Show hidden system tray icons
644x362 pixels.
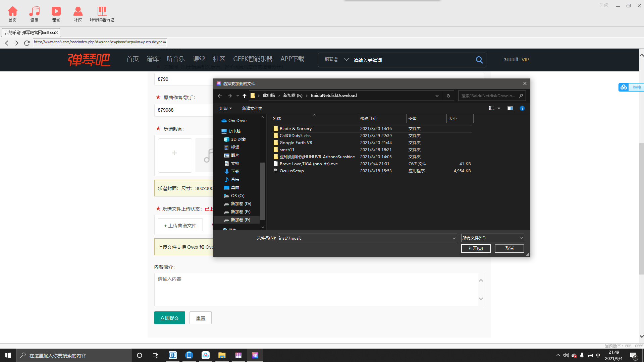click(558, 355)
